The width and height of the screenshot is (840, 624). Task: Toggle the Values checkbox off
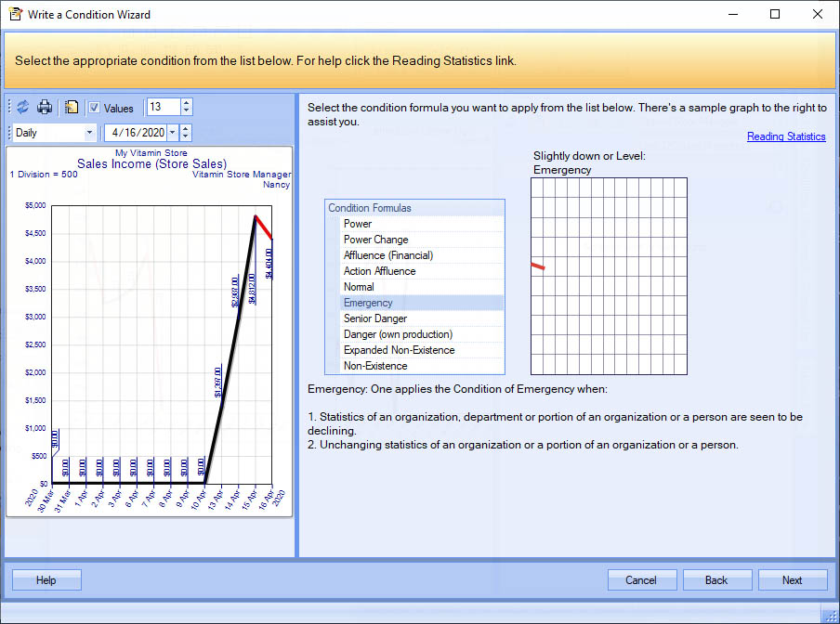[x=96, y=108]
